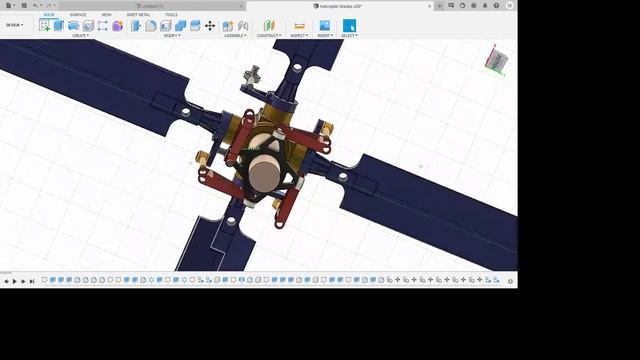Click the last feature in the timeline
Screen dimensions: 640x360
pyautogui.click(x=496, y=280)
